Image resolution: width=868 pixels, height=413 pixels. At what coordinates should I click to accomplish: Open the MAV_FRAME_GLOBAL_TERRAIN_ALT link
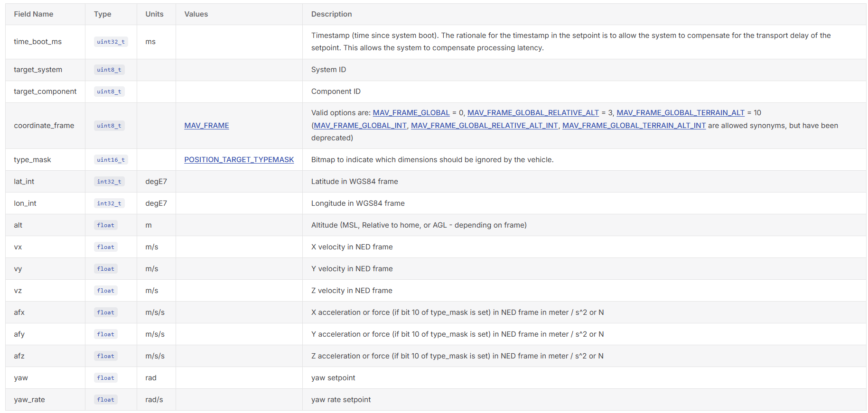(x=680, y=113)
